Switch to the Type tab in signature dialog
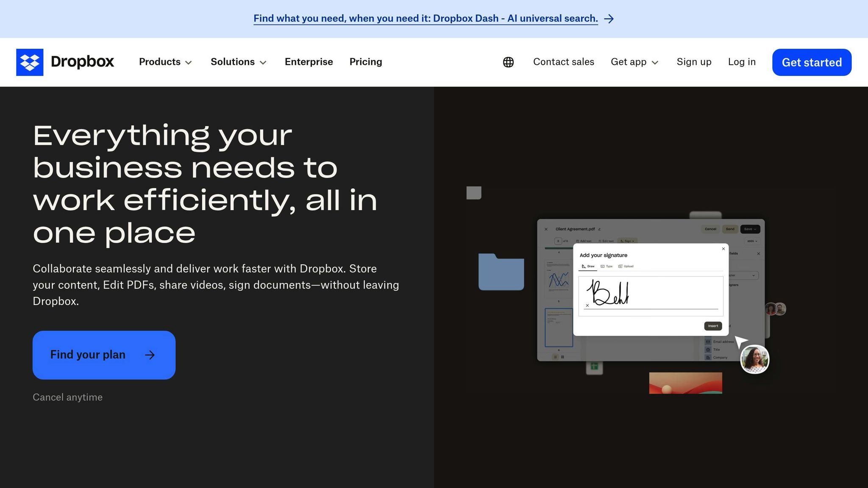868x488 pixels. (x=607, y=266)
